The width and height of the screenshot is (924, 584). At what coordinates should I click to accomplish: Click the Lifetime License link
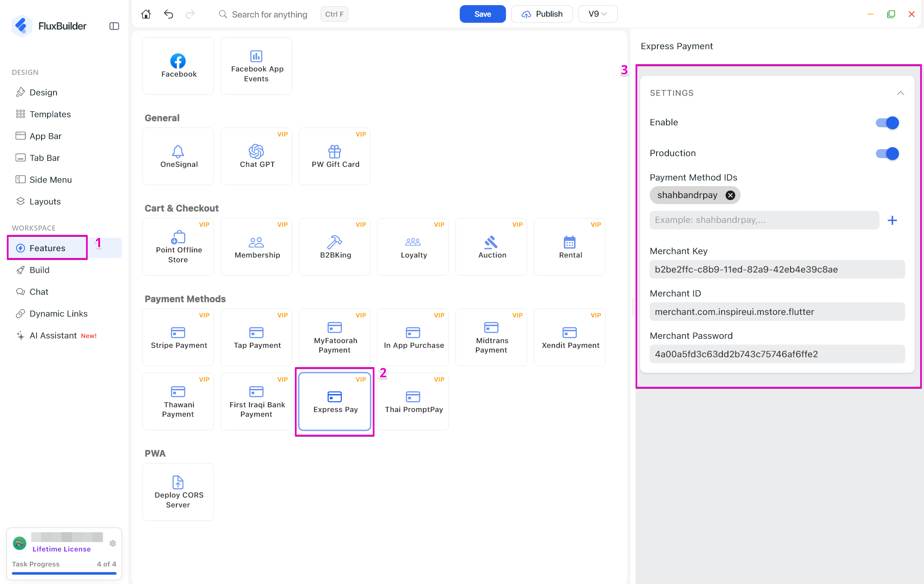click(62, 549)
